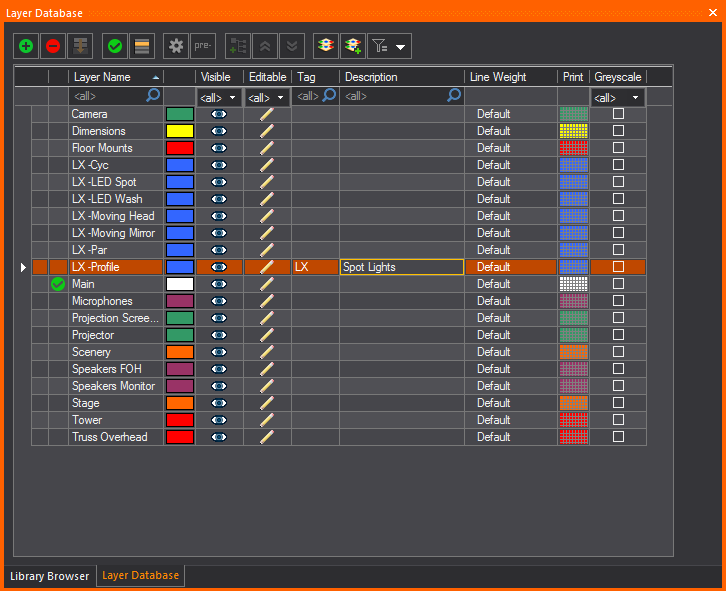The height and width of the screenshot is (591, 726).
Task: Open the filter options dropdown arrow in toolbar
Action: point(401,47)
